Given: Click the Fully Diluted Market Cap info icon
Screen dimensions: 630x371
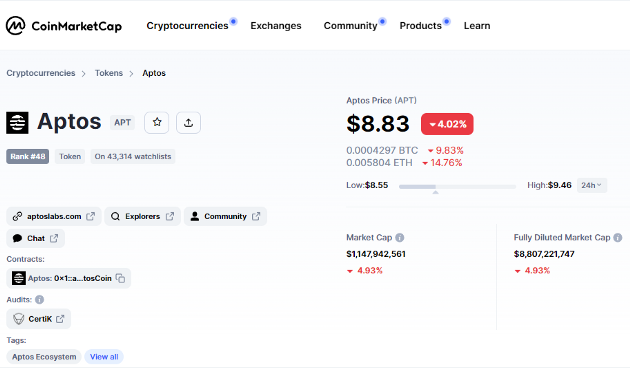Looking at the screenshot, I should 618,238.
